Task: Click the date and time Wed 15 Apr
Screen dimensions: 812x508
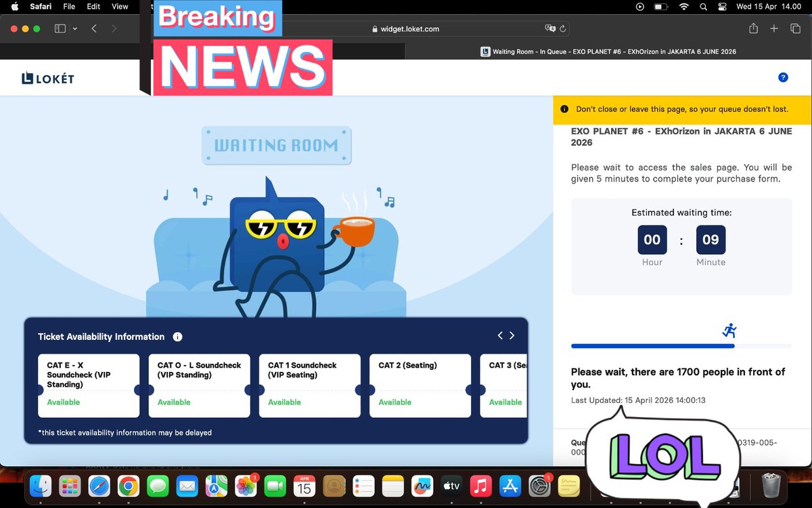Action: pos(769,7)
